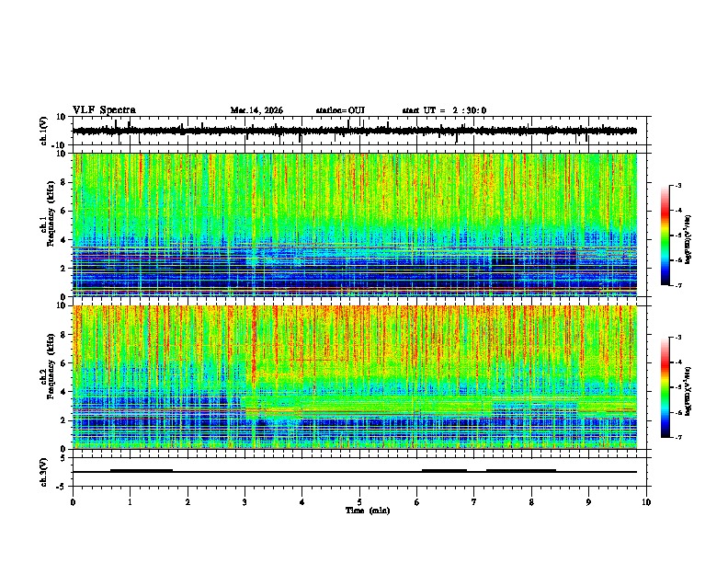The width and height of the screenshot is (728, 563).
Task: Click the ch.2 color bar "log(PSD)" units label
Action: [x=688, y=391]
